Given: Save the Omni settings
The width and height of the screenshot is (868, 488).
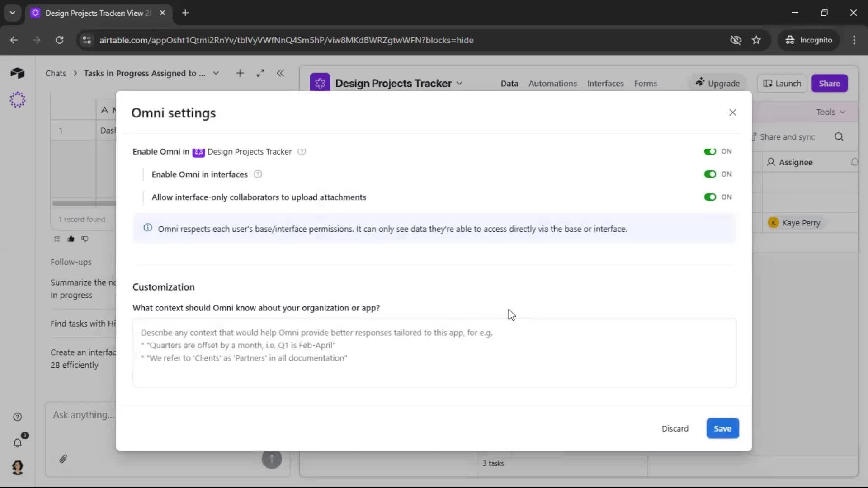Looking at the screenshot, I should click(x=722, y=428).
